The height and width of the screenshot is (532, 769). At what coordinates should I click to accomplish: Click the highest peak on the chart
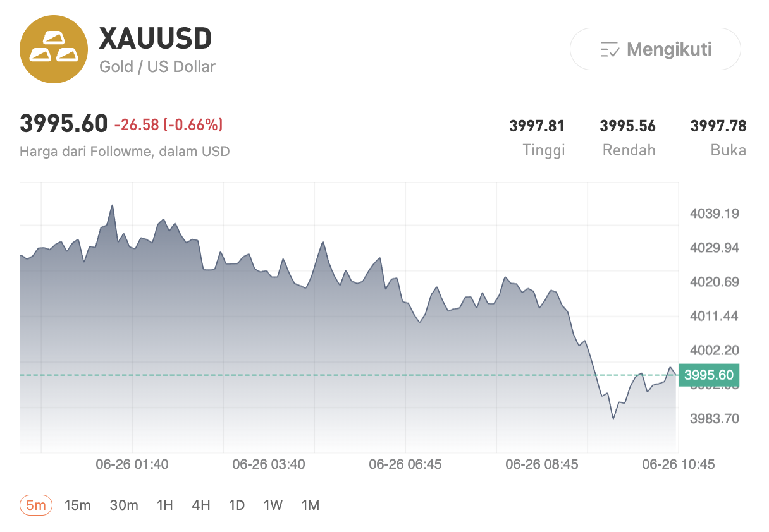(x=113, y=205)
